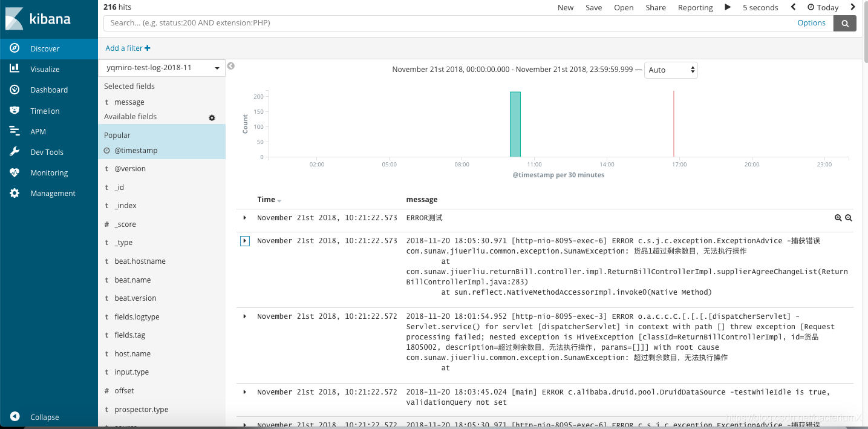This screenshot has height=429, width=868.
Task: Click the Dashboard gauge icon
Action: pos(15,90)
